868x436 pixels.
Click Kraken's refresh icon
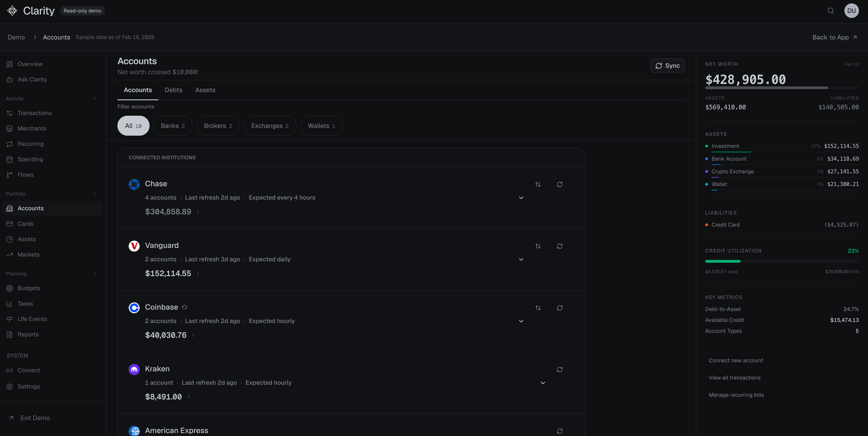coord(559,370)
